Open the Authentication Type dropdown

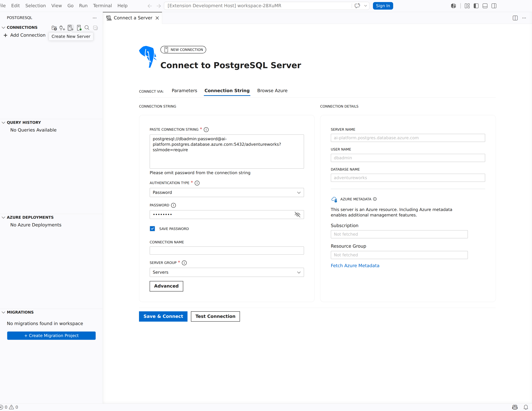[227, 192]
